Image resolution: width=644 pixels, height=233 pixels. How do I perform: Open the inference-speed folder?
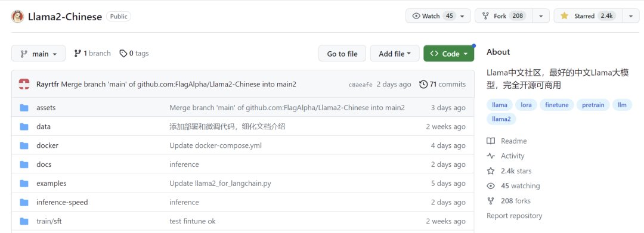pyautogui.click(x=62, y=202)
